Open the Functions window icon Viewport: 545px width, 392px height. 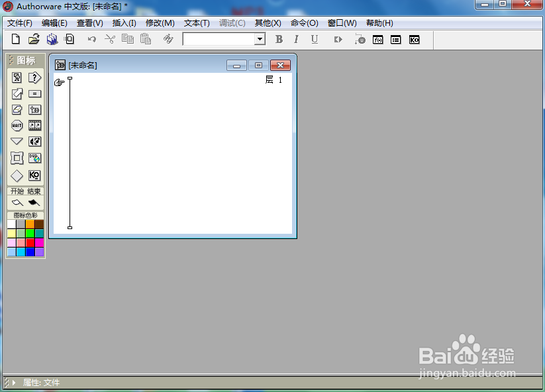pyautogui.click(x=378, y=40)
